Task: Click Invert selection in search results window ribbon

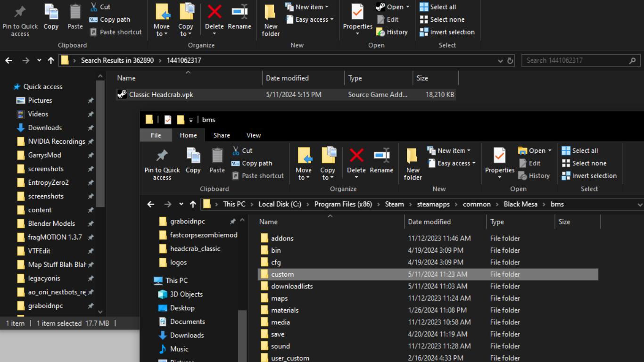Action: 447,32
